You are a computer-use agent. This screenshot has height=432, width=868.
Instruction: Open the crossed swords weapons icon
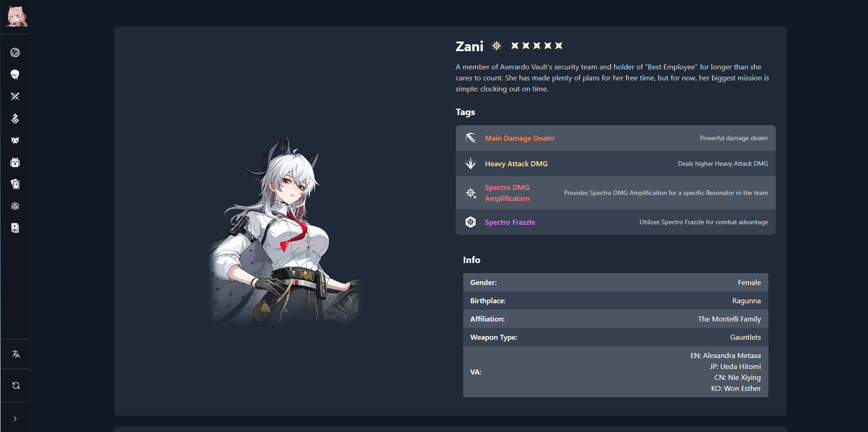(15, 96)
